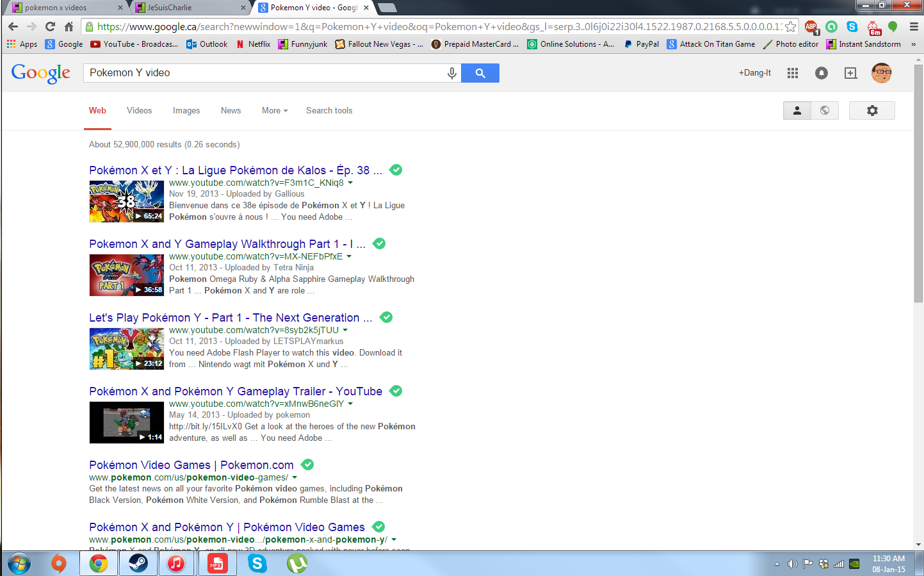The width and height of the screenshot is (924, 576).
Task: Open Search tools options
Action: click(x=329, y=110)
